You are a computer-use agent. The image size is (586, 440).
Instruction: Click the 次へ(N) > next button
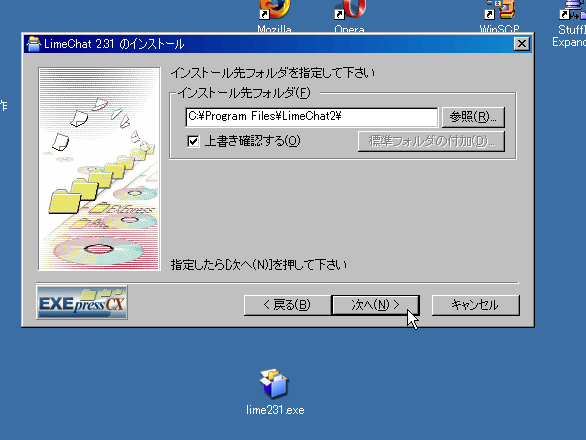point(376,305)
